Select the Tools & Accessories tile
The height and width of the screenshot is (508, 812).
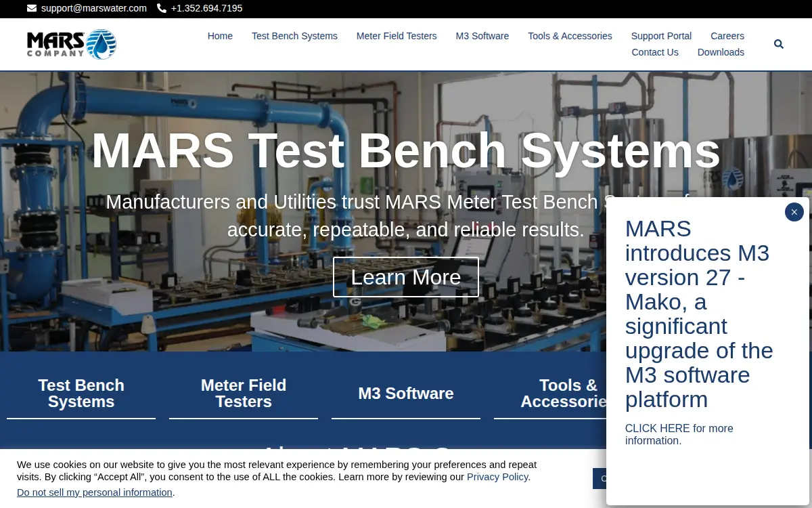(x=549, y=394)
